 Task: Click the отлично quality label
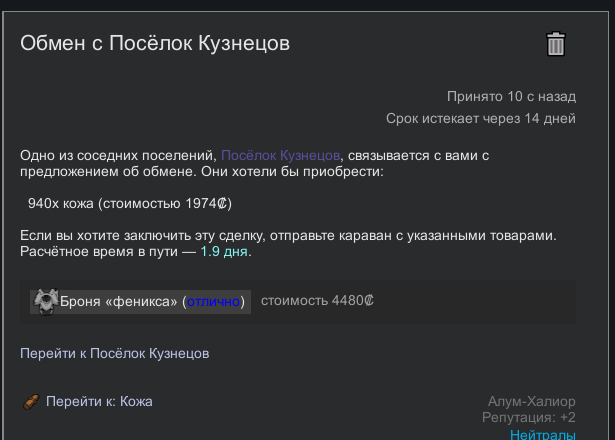[213, 302]
